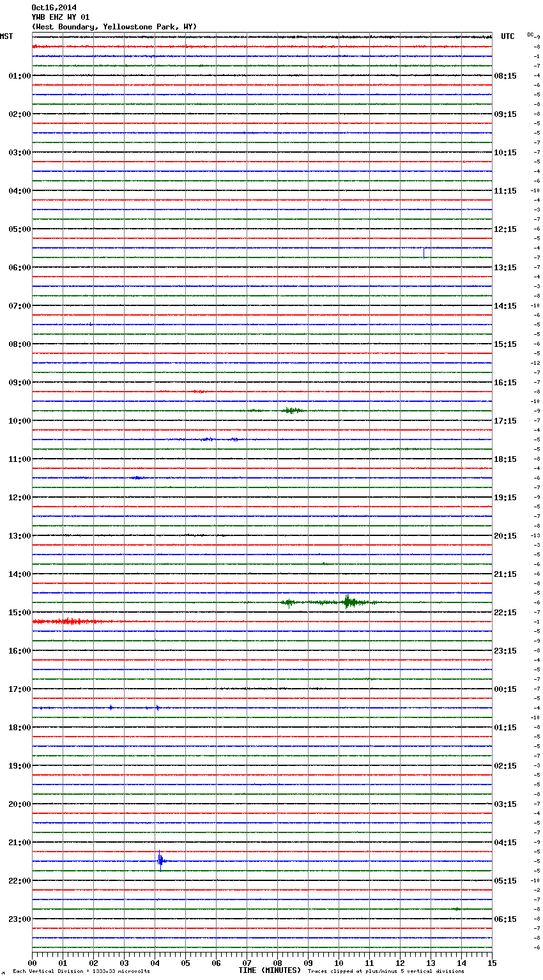This screenshot has width=543, height=980.
Task: Click the TIME (MINUTES) axis title
Action: click(x=270, y=970)
